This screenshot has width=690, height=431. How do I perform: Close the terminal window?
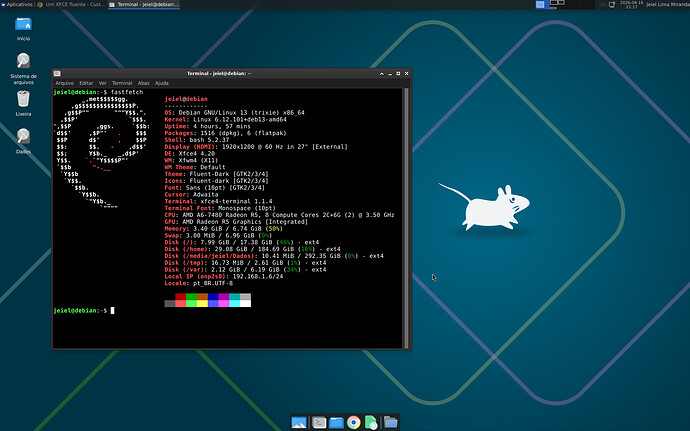407,74
